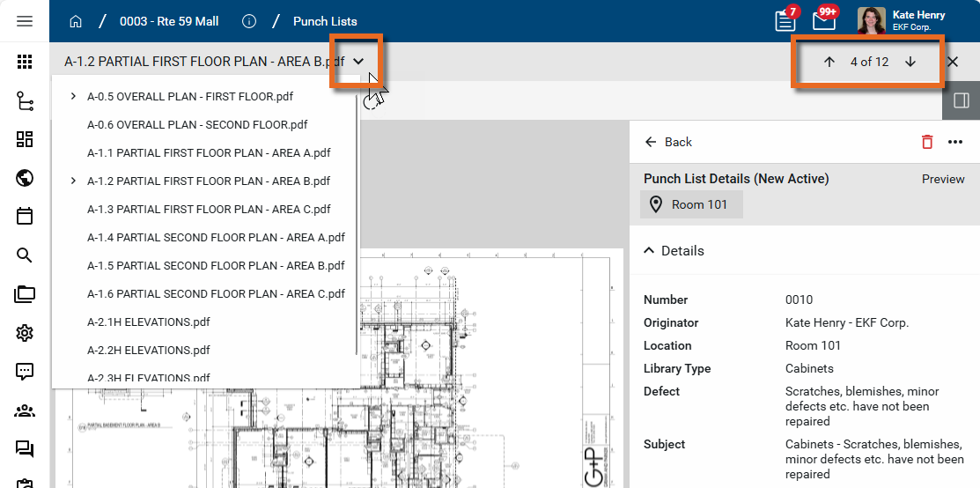Click the Back button
This screenshot has height=488, width=980.
pyautogui.click(x=668, y=142)
